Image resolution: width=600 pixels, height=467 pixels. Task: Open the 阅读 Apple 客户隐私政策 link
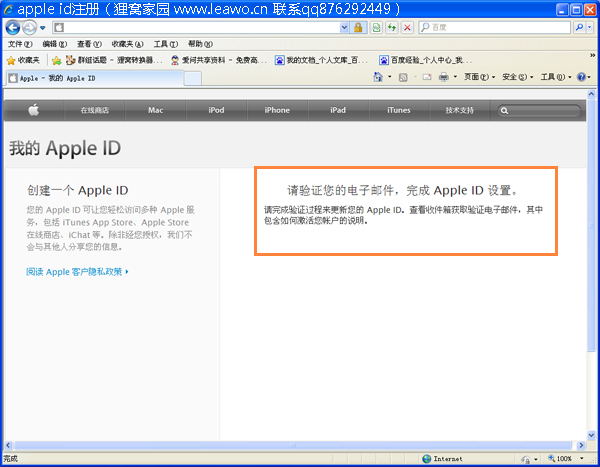coord(77,272)
